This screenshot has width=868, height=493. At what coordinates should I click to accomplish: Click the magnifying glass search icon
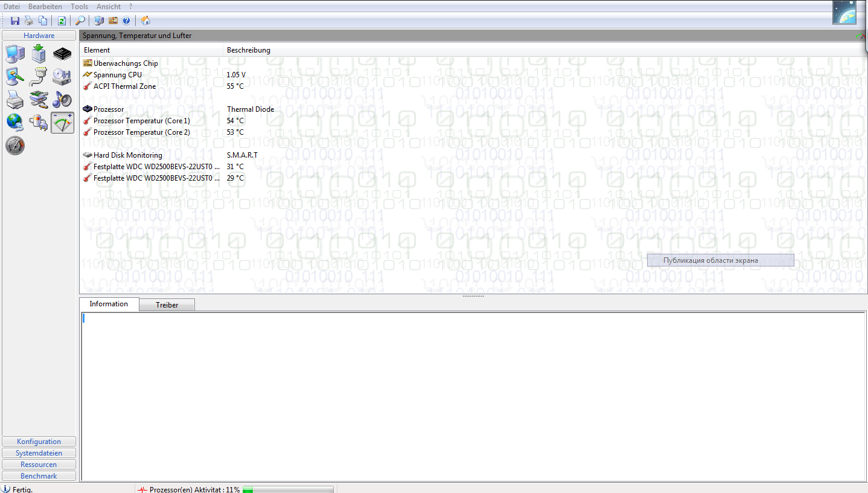(80, 21)
